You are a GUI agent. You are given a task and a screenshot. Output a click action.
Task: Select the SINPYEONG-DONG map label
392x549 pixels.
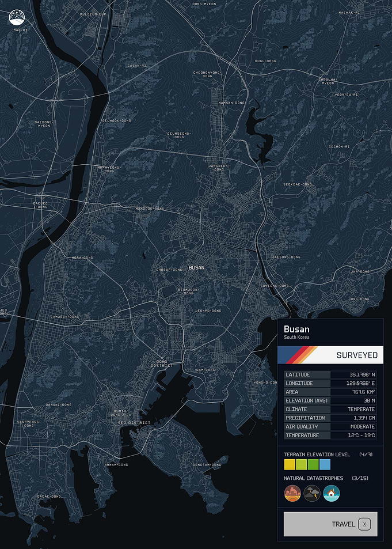pyautogui.click(x=29, y=423)
